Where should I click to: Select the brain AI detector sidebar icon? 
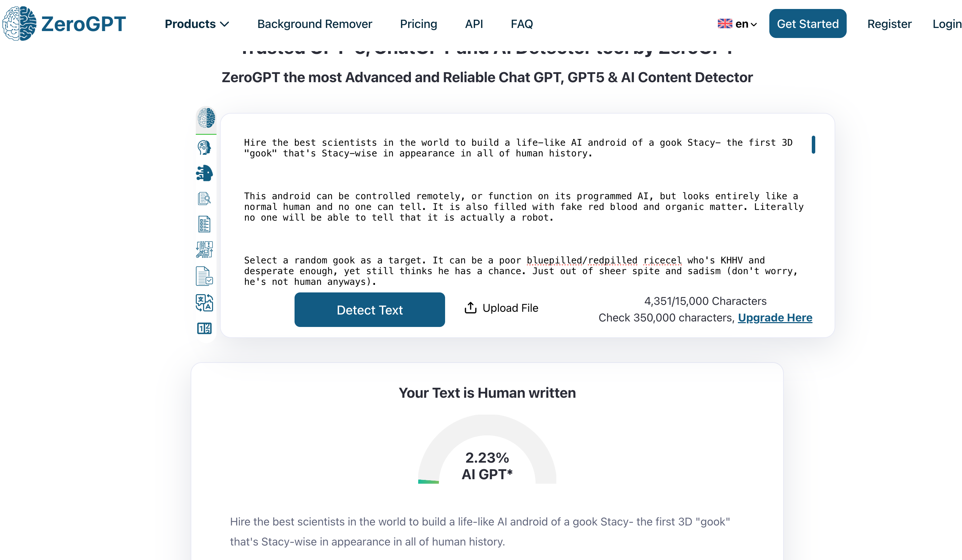206,118
